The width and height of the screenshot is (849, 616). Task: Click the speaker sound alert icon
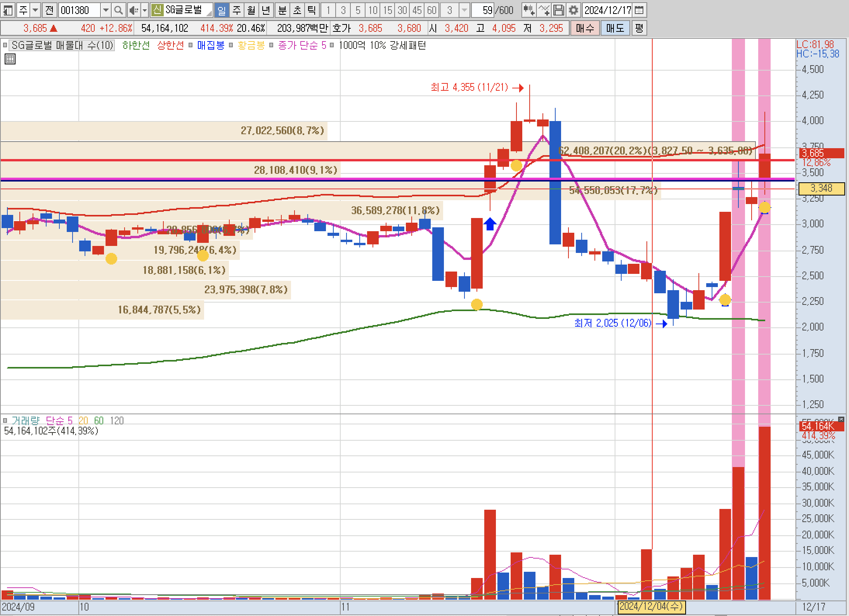click(133, 10)
